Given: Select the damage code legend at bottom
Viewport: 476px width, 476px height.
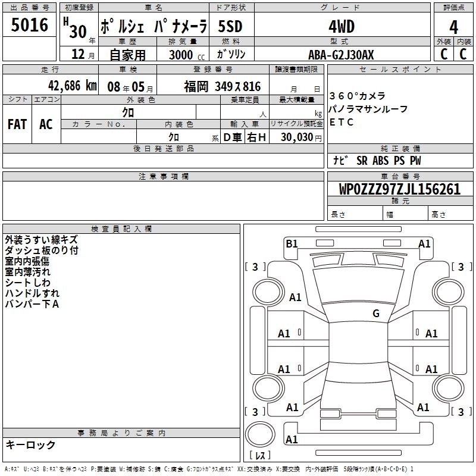Looking at the screenshot, I should point(209,469).
